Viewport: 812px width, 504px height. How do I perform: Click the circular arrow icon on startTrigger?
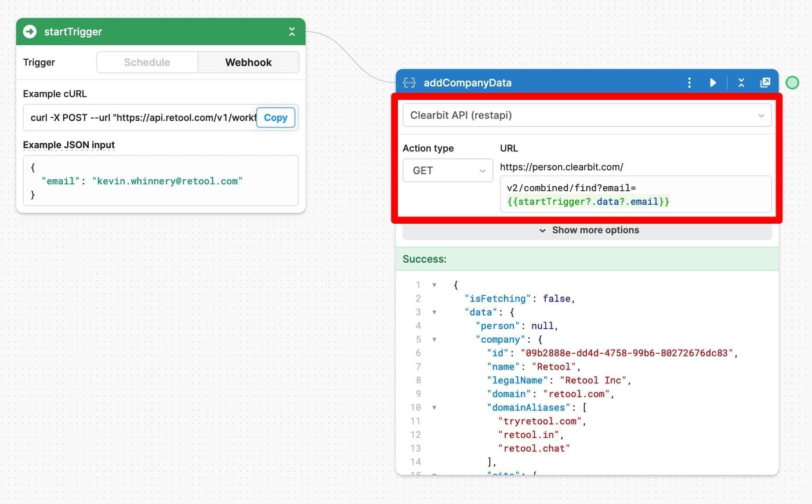pyautogui.click(x=29, y=31)
